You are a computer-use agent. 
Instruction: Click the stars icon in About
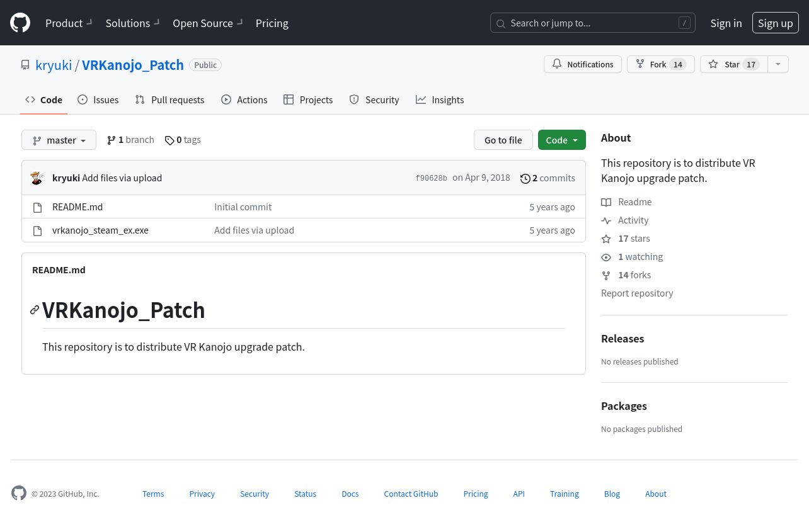tap(606, 239)
